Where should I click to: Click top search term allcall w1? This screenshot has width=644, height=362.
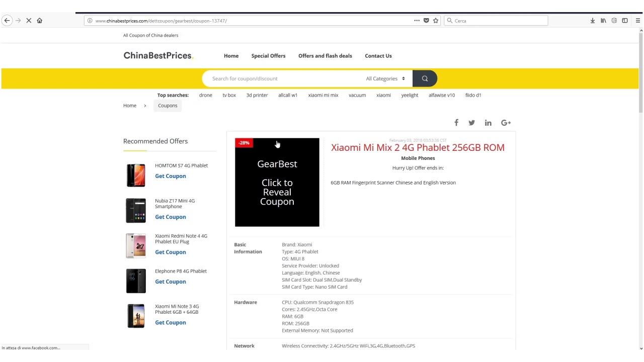click(288, 95)
